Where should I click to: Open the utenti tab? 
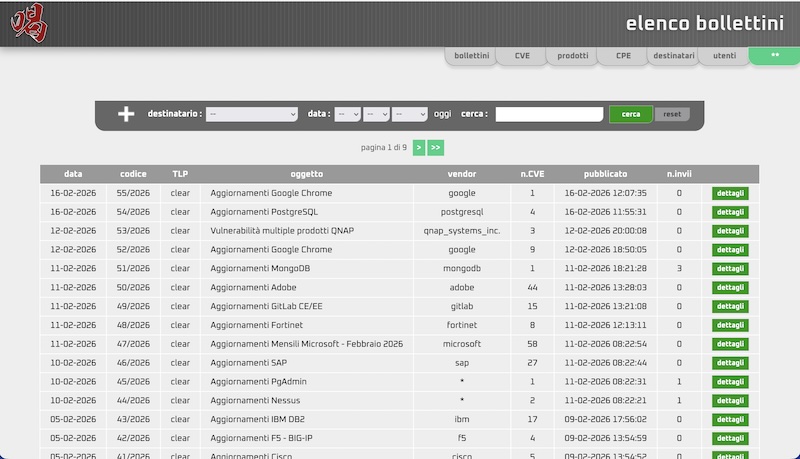[724, 56]
